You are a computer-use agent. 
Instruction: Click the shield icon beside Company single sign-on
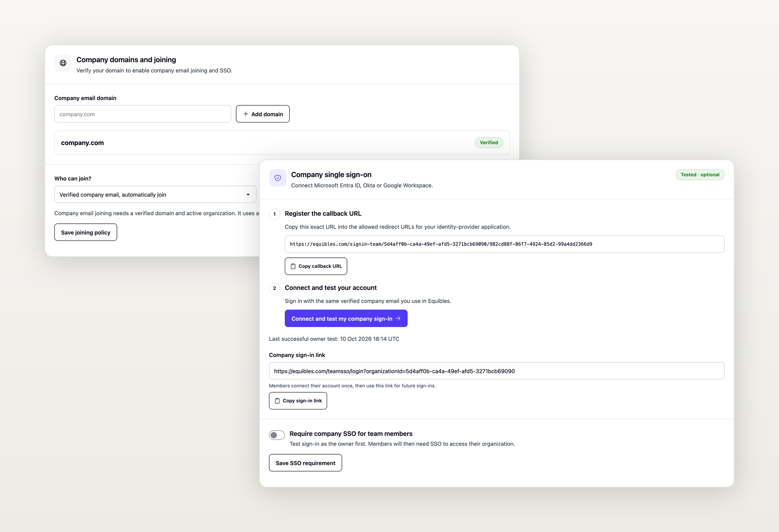(x=278, y=178)
